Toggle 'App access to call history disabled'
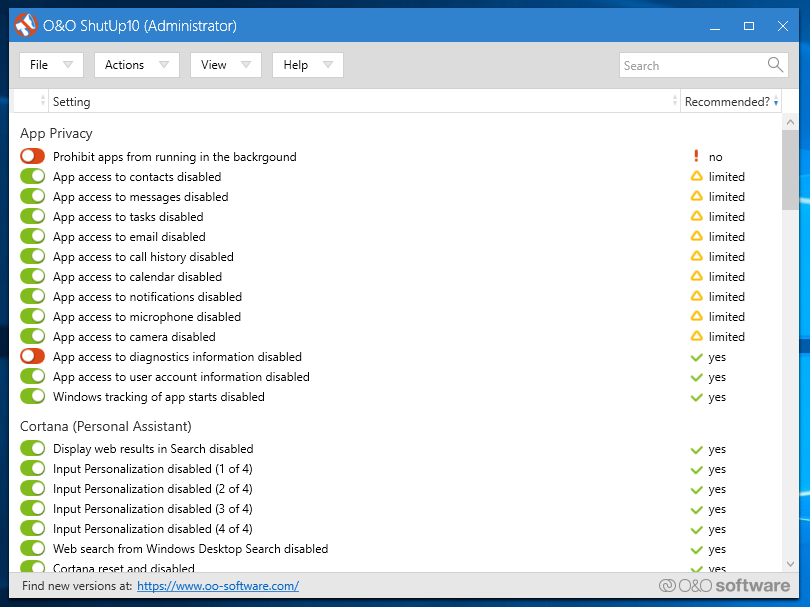 [33, 256]
